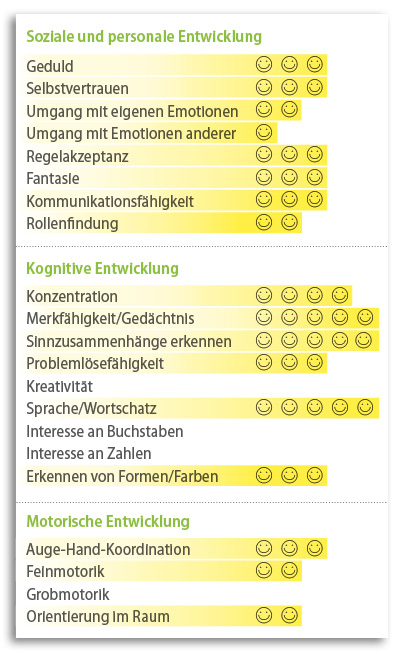
Task: Click the Kognitive Entwicklung heading
Action: tap(102, 268)
